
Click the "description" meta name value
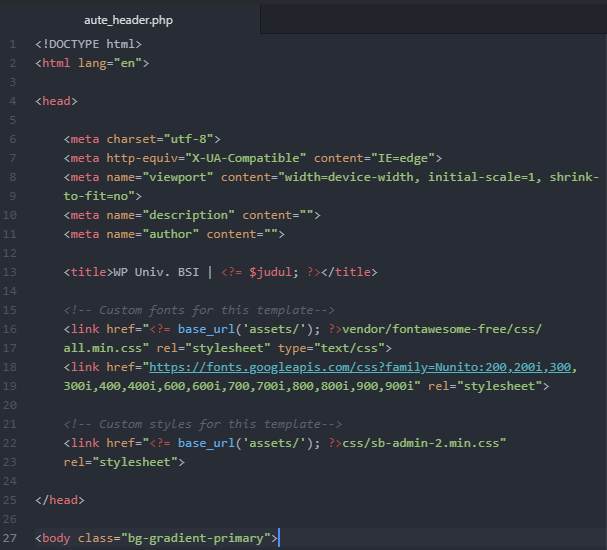[189, 215]
